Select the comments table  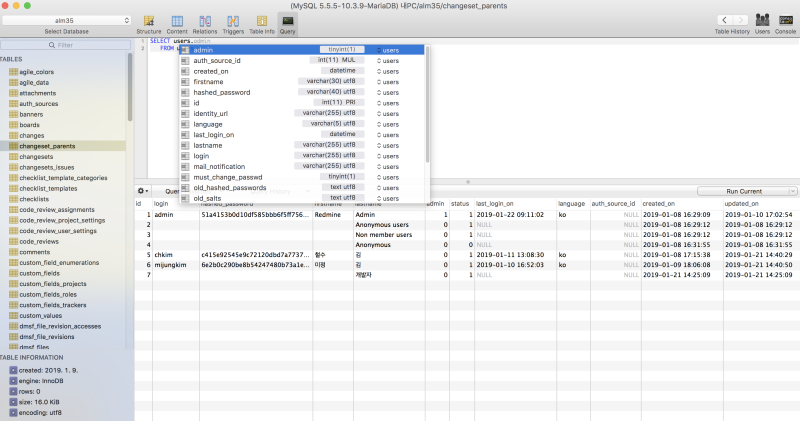point(34,252)
